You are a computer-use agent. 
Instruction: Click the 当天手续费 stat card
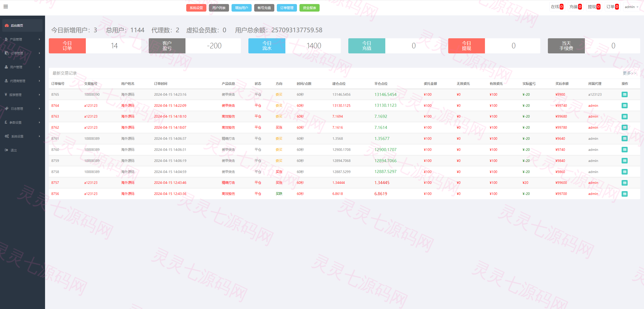pos(594,46)
